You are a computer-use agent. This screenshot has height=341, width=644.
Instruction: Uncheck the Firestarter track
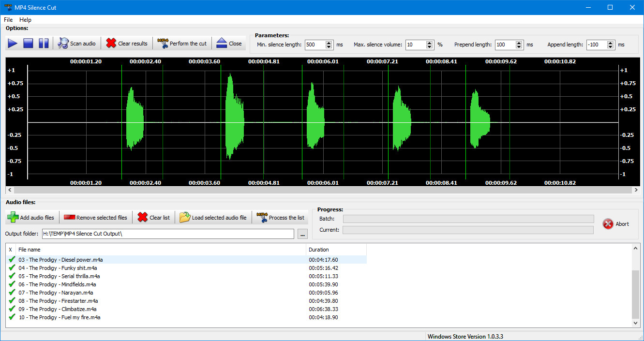[x=12, y=301]
